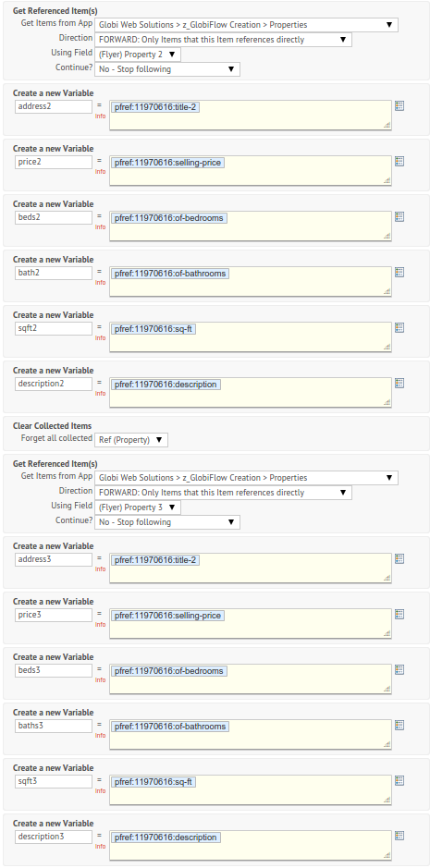
Task: Open field picker icon beside address3 variable
Action: coord(399,558)
